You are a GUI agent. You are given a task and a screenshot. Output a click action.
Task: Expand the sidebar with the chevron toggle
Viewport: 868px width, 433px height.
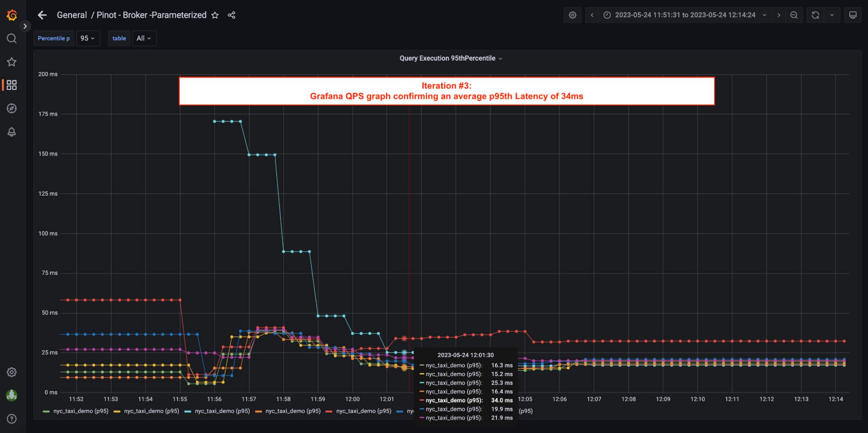point(25,26)
